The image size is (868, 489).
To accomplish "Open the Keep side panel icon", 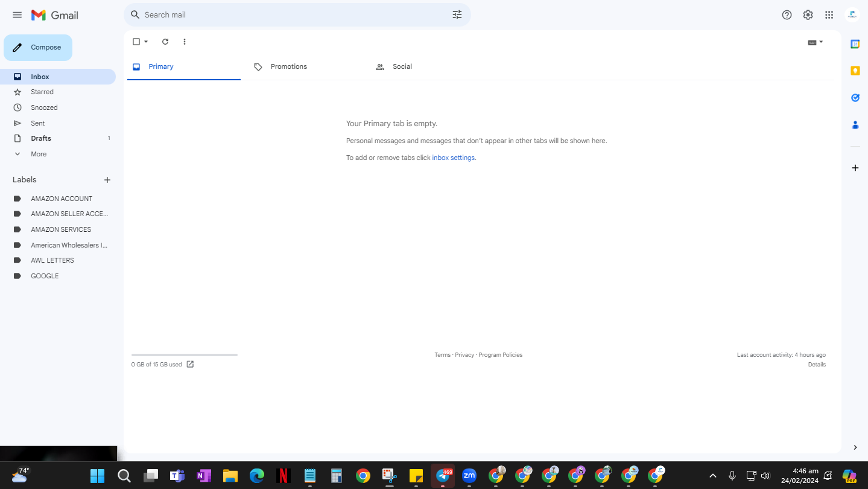I will tap(855, 71).
